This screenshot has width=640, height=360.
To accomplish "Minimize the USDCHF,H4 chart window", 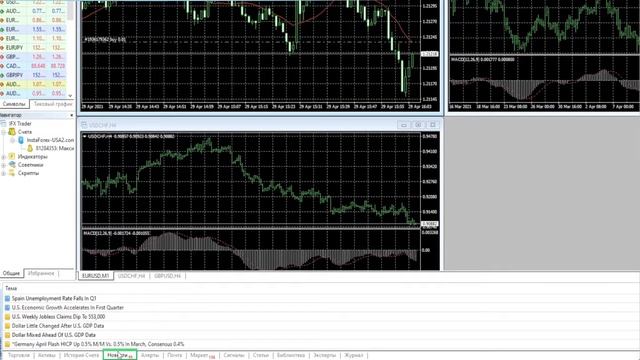I will (404, 125).
